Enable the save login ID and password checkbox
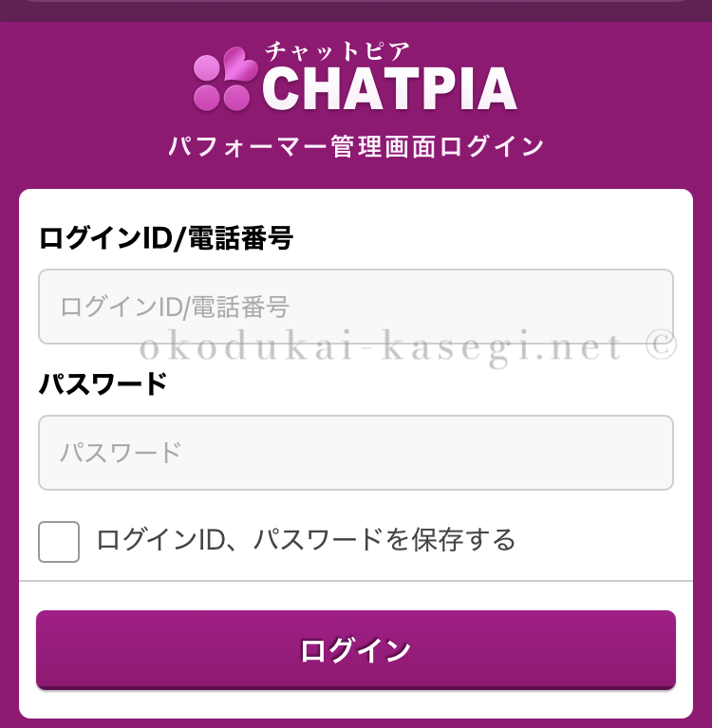 pyautogui.click(x=59, y=542)
